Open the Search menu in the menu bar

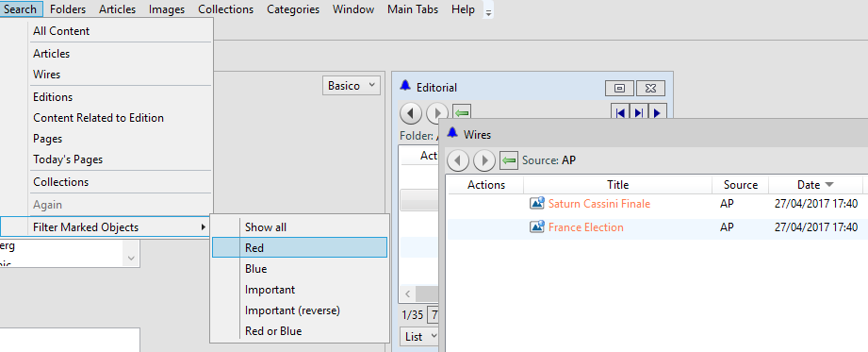(x=21, y=9)
